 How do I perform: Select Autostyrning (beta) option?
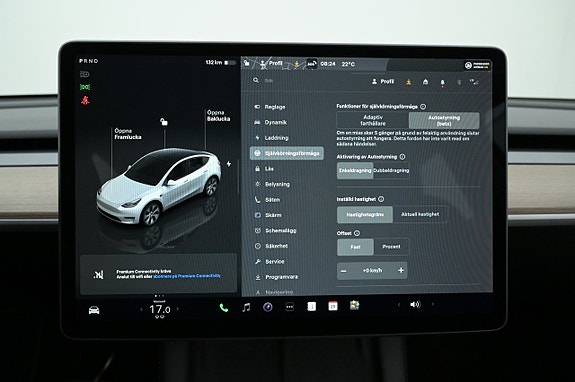tap(444, 121)
